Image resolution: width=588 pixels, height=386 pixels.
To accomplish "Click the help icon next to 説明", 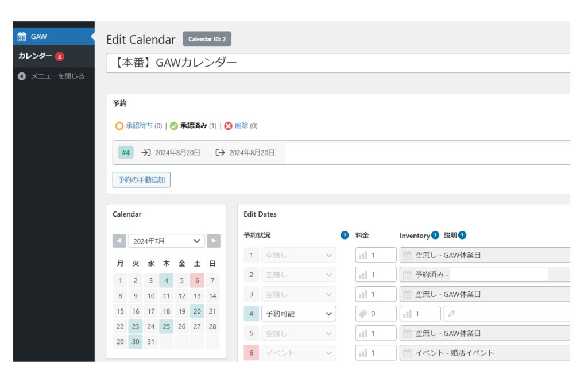I will [x=462, y=235].
